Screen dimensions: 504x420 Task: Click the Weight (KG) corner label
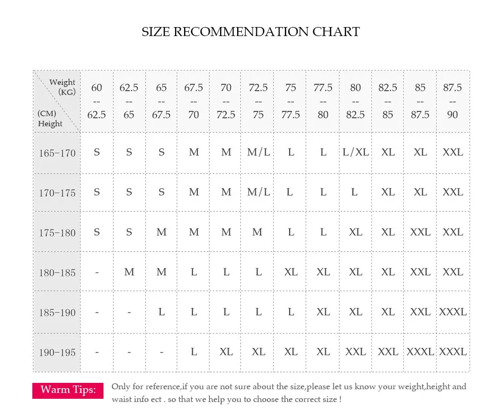tap(63, 87)
